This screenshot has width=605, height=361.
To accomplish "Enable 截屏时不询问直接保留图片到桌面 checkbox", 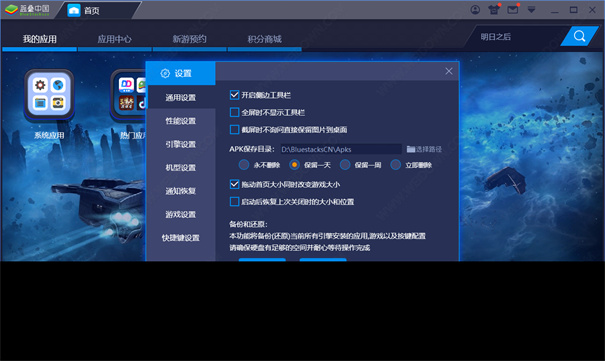I will pos(234,130).
